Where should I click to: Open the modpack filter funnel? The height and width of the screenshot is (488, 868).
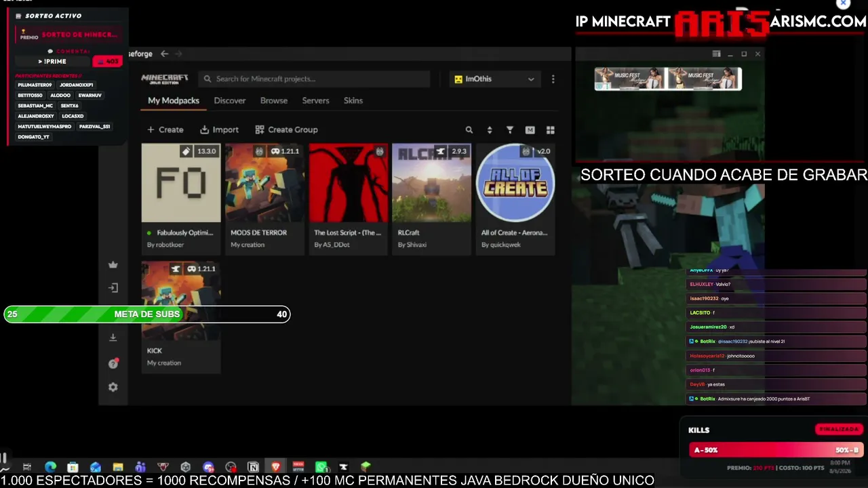(x=510, y=129)
